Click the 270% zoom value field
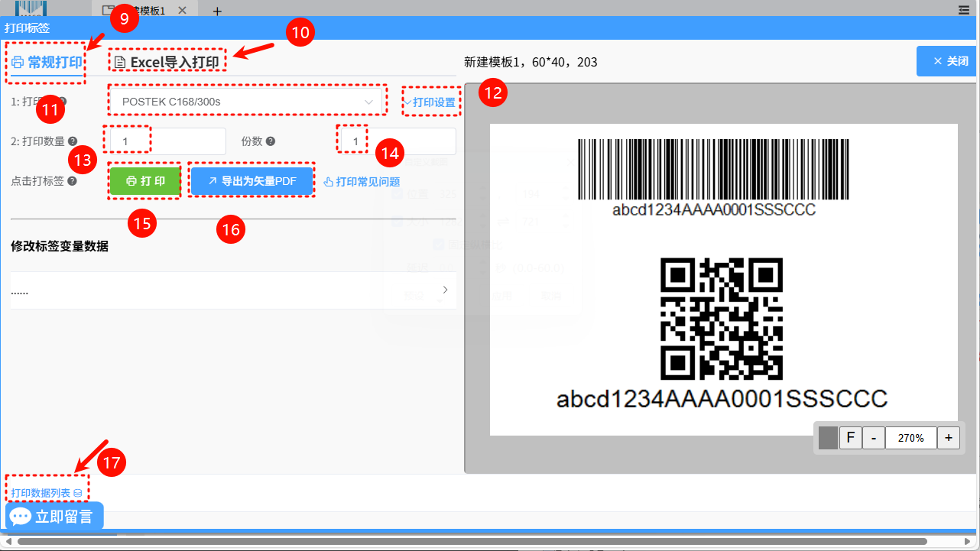 (x=911, y=438)
